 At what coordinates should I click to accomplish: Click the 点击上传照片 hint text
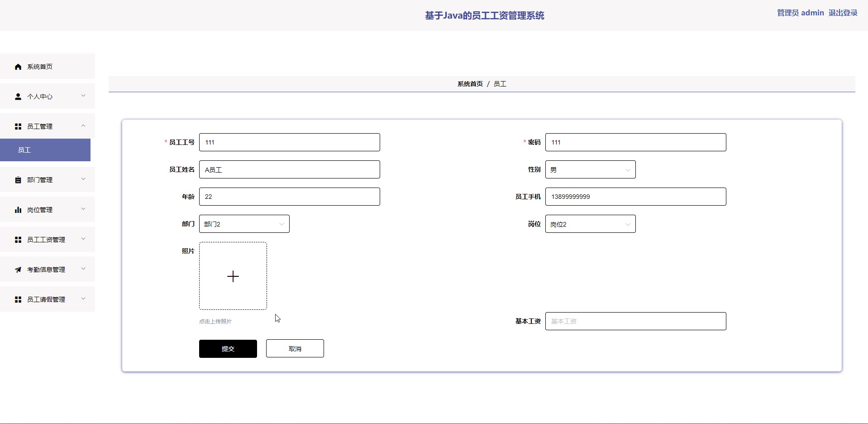(x=215, y=322)
